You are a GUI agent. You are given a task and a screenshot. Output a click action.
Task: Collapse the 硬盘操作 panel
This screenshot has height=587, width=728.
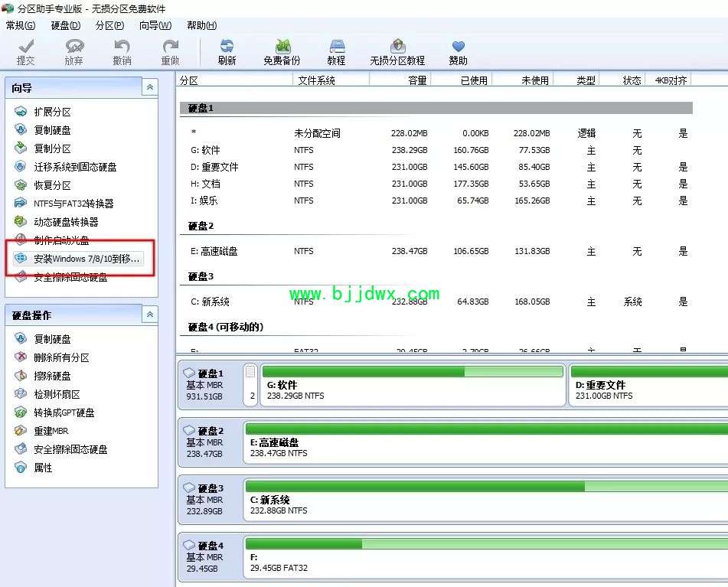coord(150,315)
